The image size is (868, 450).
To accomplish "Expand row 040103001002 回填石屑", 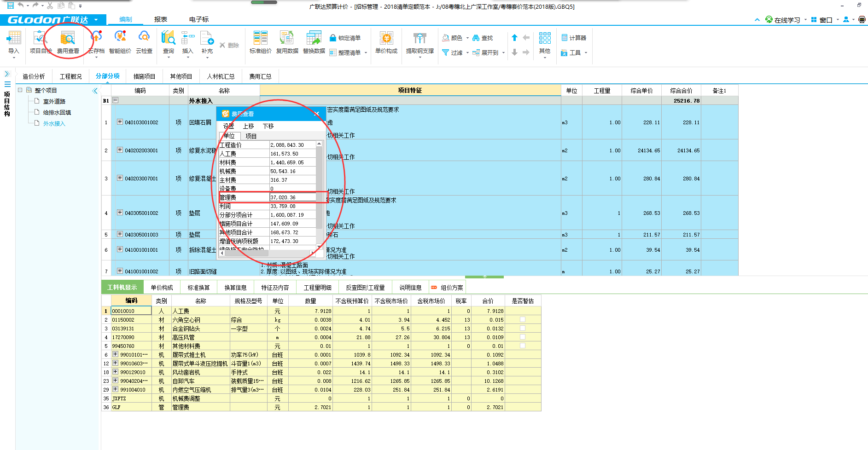I will (120, 122).
